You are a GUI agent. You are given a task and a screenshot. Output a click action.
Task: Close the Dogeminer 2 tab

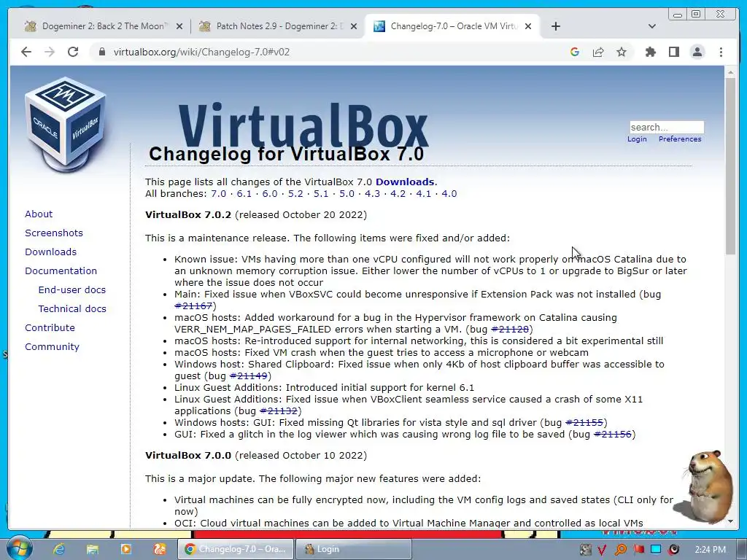[x=179, y=27]
